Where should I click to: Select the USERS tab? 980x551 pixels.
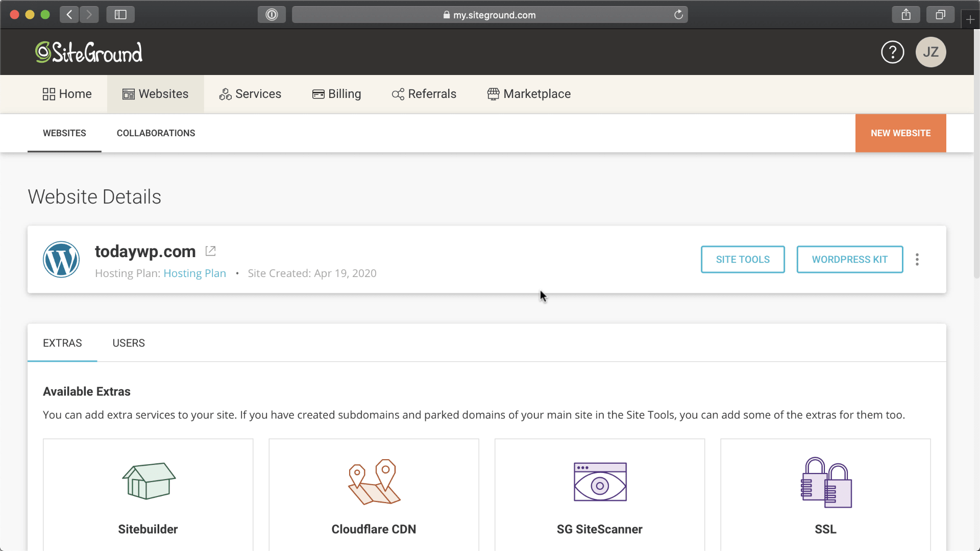129,343
